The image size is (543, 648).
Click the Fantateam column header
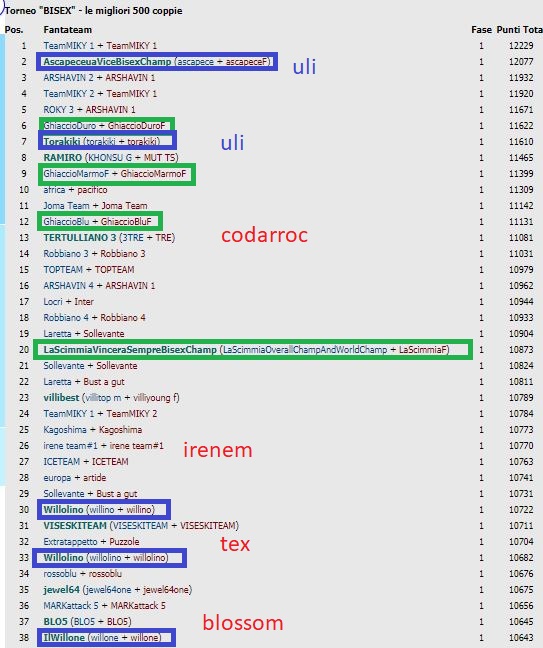(x=68, y=30)
